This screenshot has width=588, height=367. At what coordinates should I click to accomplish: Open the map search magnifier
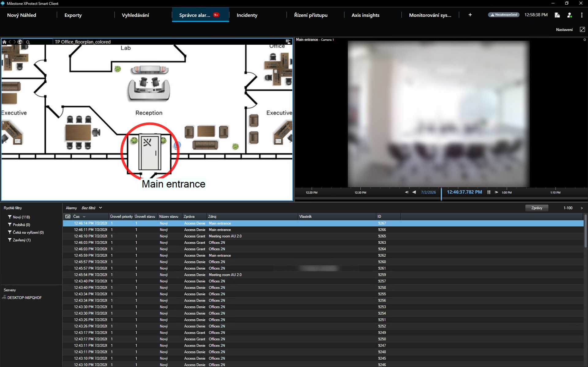coord(28,42)
